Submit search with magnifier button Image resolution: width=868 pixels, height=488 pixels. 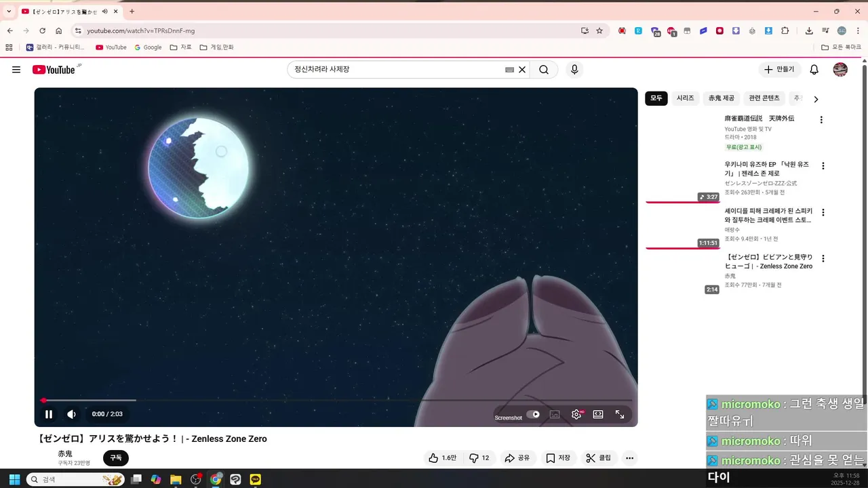[544, 70]
